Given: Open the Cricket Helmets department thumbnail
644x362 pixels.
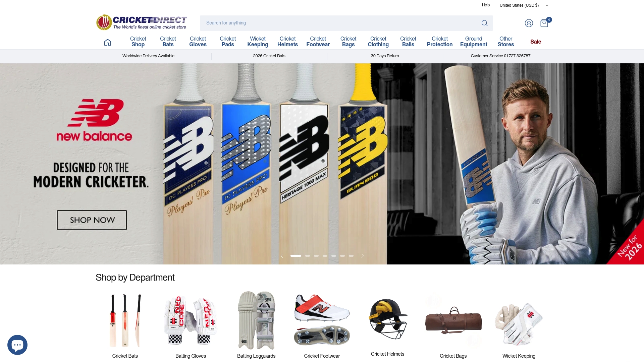Looking at the screenshot, I should 387,319.
